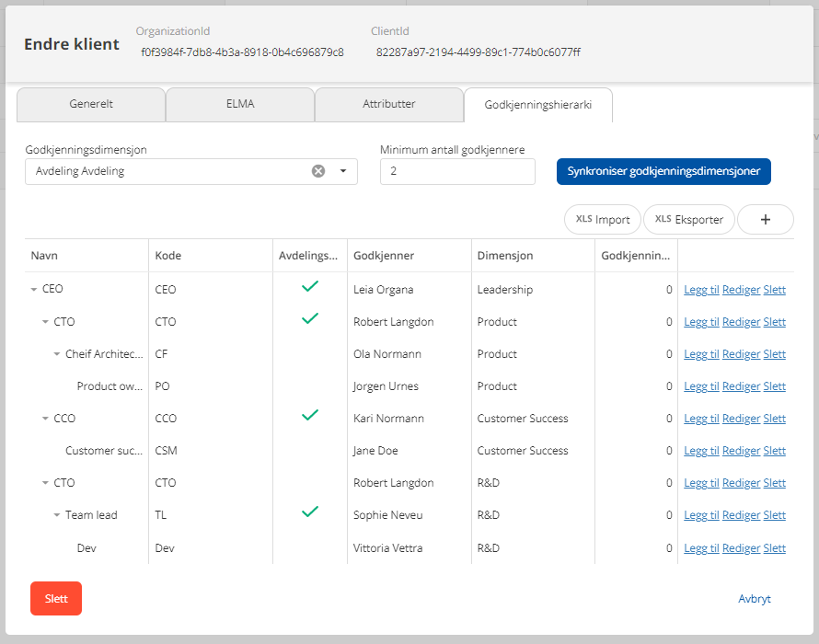Click the red Slett button
The width and height of the screenshot is (819, 644).
(x=56, y=598)
